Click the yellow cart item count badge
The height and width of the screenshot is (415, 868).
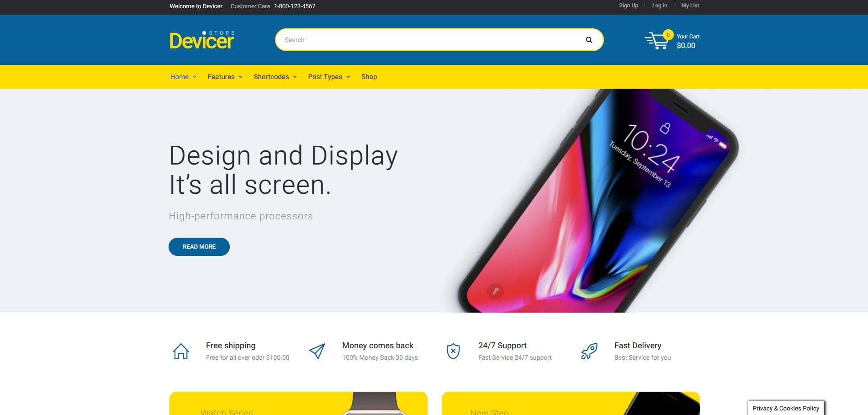pos(668,35)
